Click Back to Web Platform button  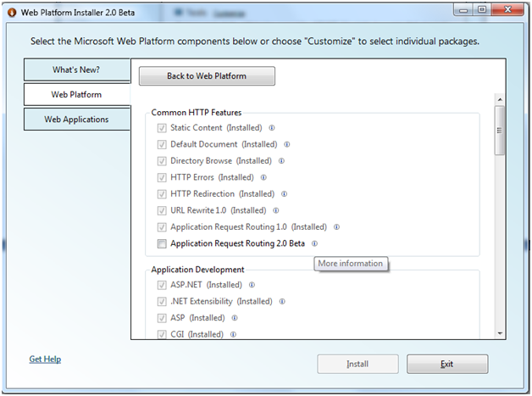(x=207, y=75)
